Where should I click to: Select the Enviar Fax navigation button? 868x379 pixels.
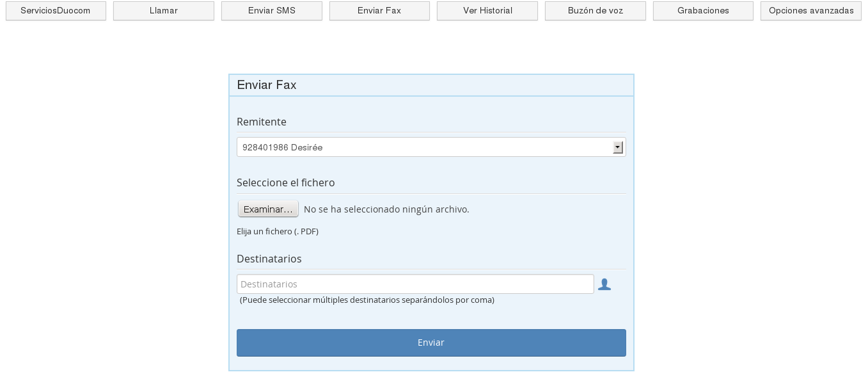[379, 10]
